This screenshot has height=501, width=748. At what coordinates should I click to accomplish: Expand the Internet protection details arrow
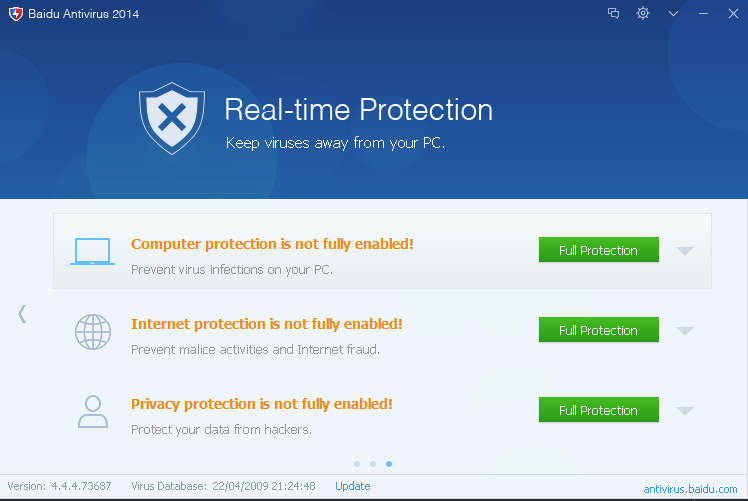click(x=685, y=331)
